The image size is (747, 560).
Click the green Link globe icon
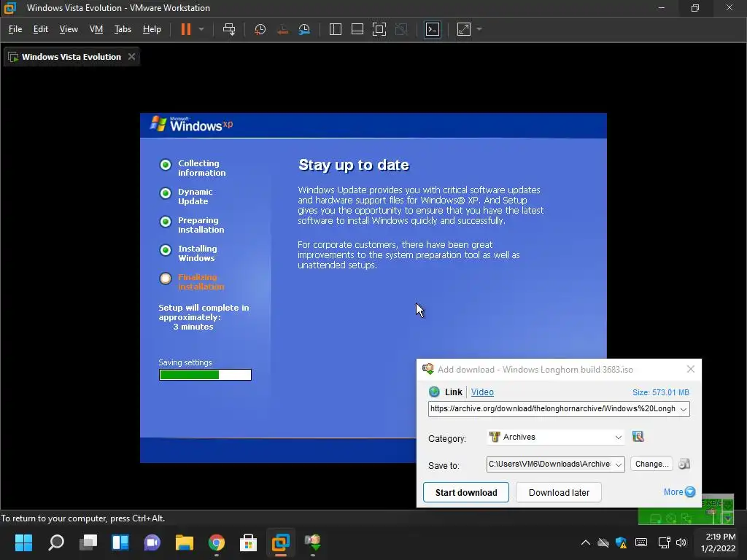(434, 392)
